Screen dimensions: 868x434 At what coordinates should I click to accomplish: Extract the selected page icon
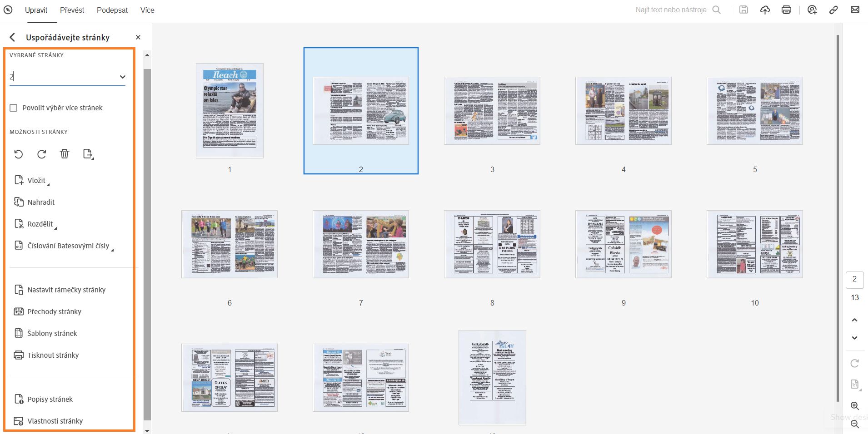[89, 154]
